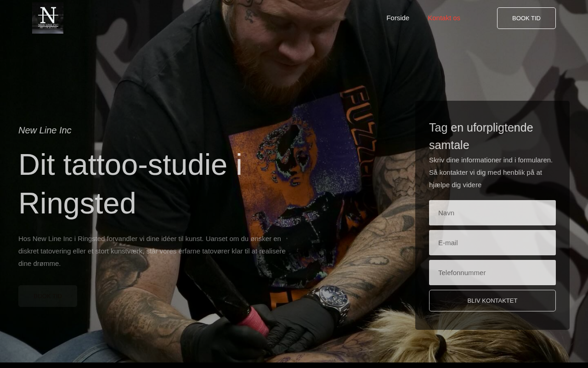Click the New Line Inc logo
Screen dimensions: 588x368
[x=48, y=18]
